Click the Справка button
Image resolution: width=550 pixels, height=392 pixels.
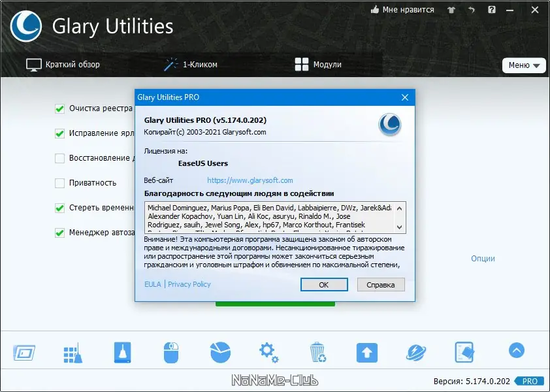click(381, 285)
